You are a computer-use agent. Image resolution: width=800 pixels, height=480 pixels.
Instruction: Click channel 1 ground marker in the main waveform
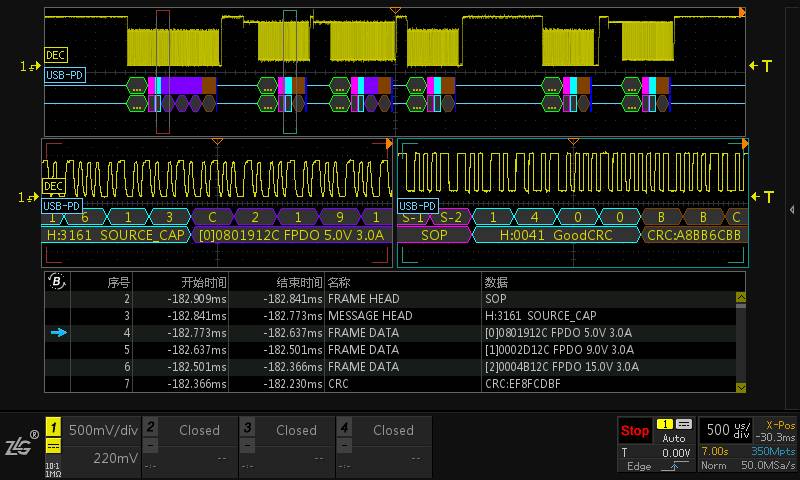[30, 66]
